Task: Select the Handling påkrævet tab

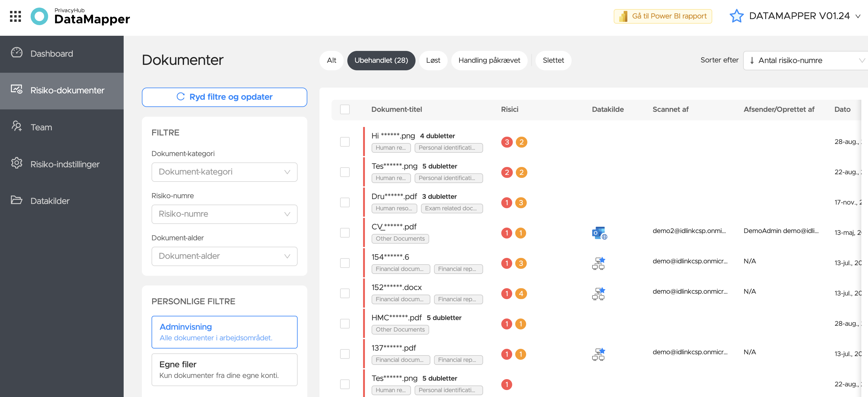Action: pyautogui.click(x=489, y=61)
